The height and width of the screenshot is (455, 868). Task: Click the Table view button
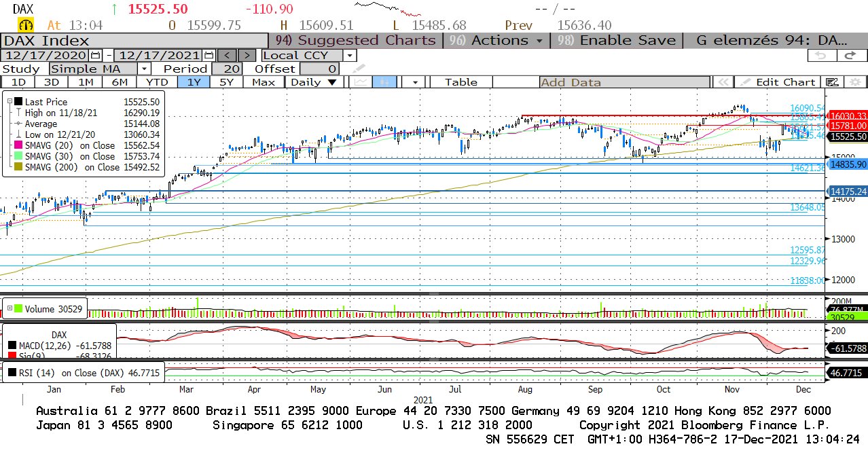(x=461, y=82)
